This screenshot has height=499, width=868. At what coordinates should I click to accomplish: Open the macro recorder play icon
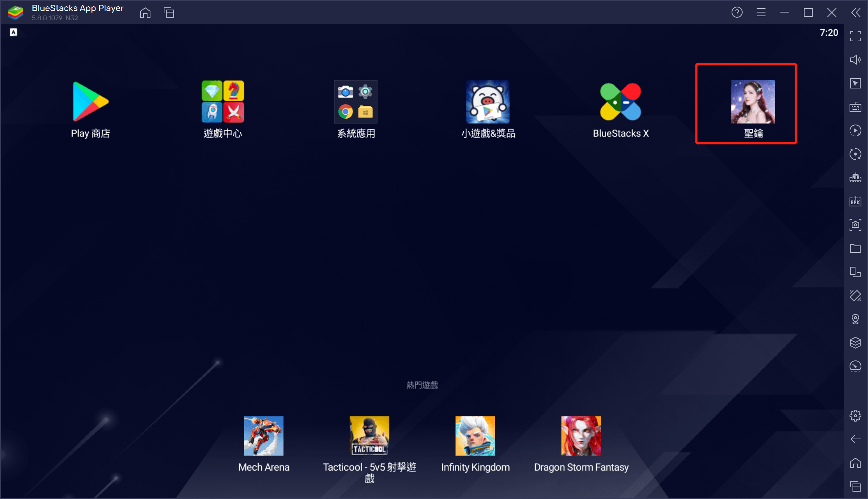855,130
